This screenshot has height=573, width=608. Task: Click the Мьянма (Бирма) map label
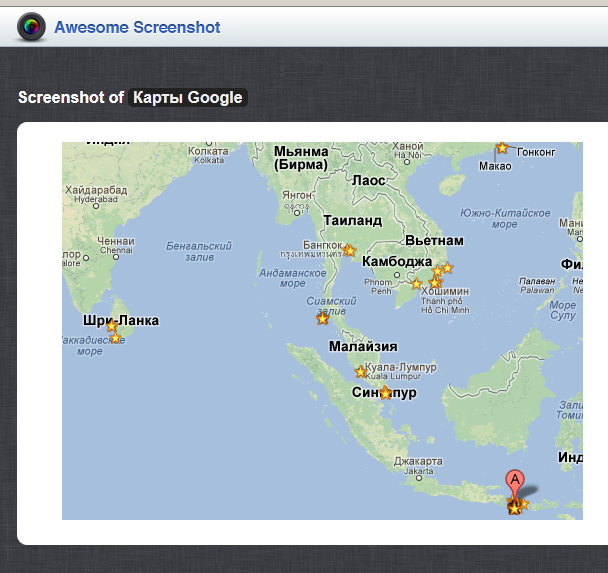point(301,158)
